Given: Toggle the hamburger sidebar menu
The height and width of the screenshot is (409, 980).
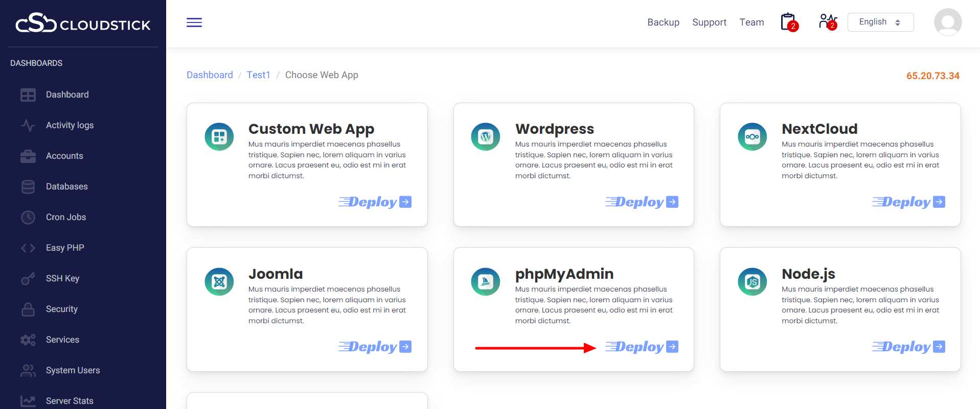Looking at the screenshot, I should pos(194,22).
